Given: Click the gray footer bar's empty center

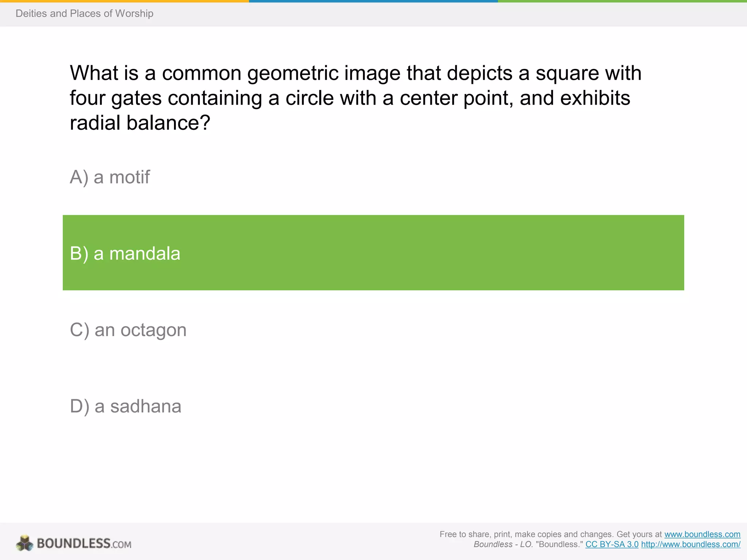Looking at the screenshot, I should point(285,541).
